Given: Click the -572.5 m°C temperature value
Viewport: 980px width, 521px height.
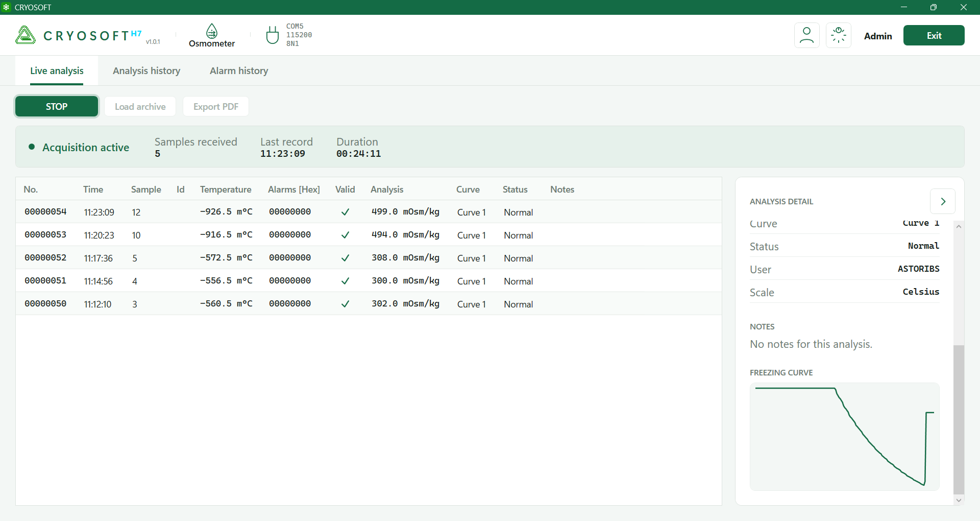Looking at the screenshot, I should tap(226, 257).
